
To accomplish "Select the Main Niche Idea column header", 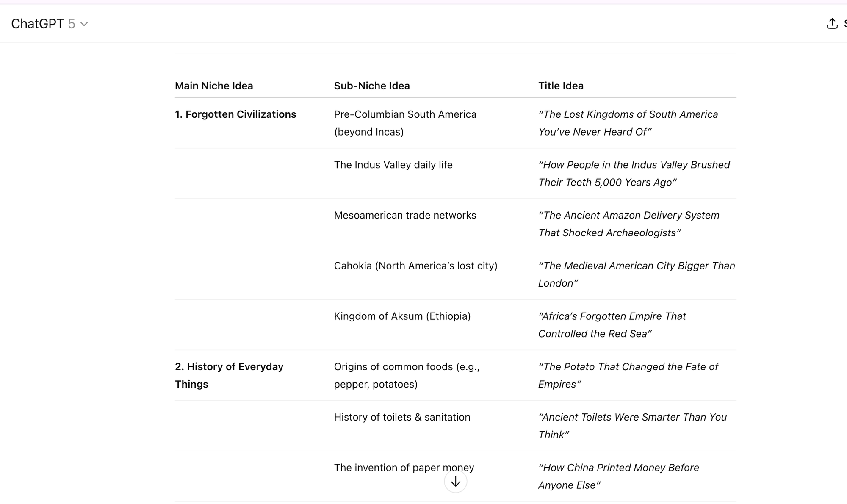I will tap(213, 86).
